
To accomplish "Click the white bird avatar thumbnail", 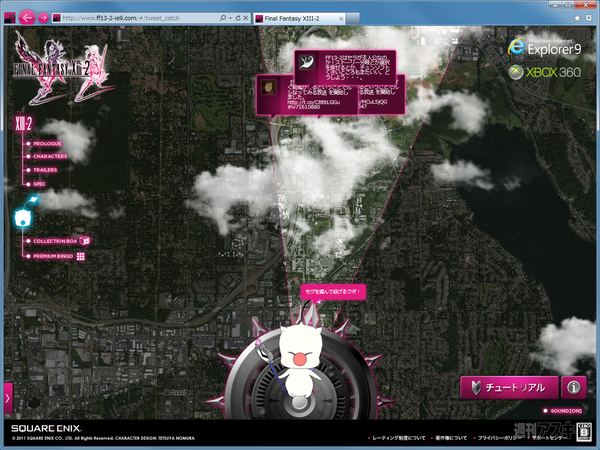I will pyautogui.click(x=307, y=62).
